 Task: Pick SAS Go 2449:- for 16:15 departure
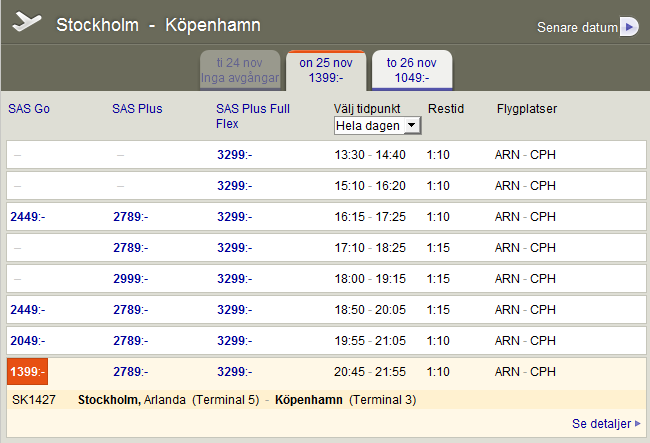[28, 216]
